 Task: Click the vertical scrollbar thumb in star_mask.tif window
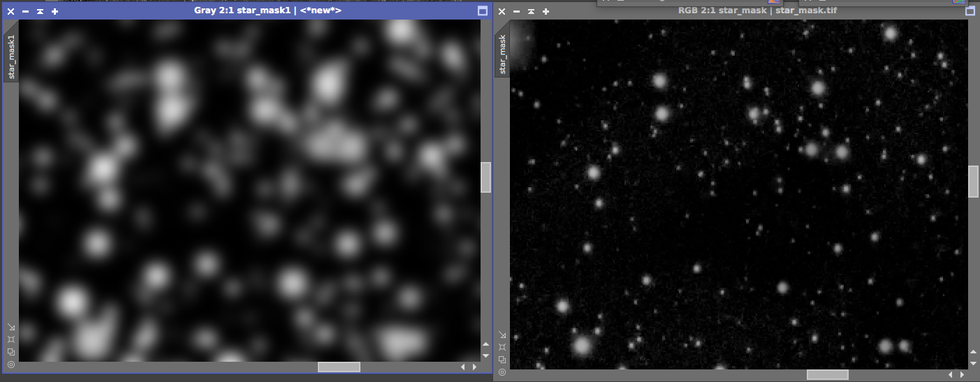tap(974, 182)
